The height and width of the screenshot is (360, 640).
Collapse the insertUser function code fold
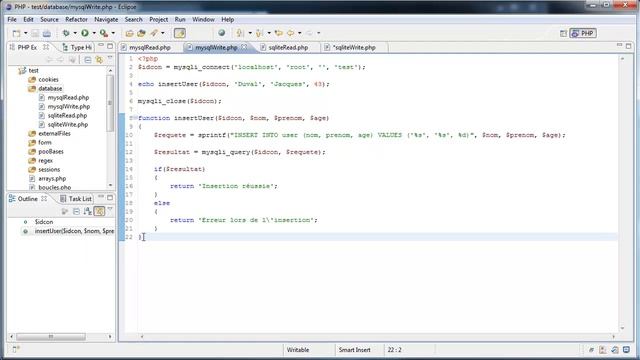[135, 118]
